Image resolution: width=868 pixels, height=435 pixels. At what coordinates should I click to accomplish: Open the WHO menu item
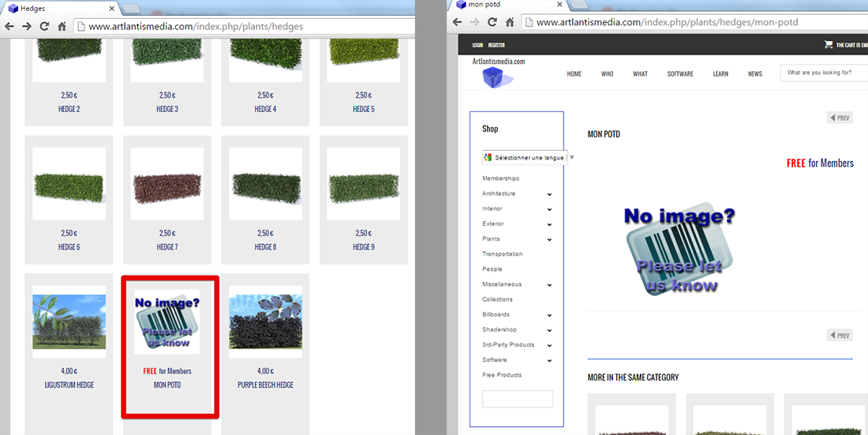click(x=608, y=73)
